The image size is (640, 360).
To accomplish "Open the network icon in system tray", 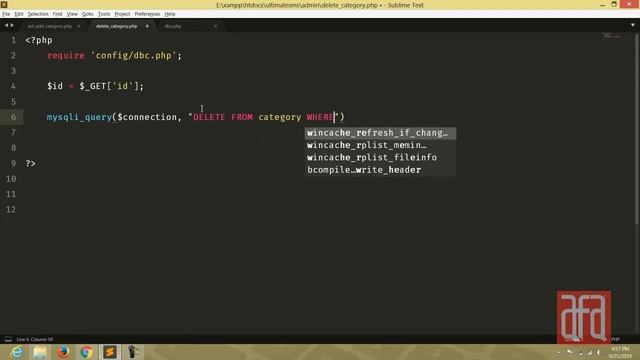I will (589, 352).
